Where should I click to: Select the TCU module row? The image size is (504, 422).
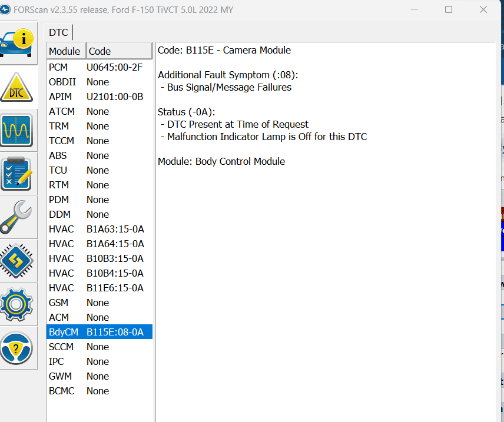(100, 170)
